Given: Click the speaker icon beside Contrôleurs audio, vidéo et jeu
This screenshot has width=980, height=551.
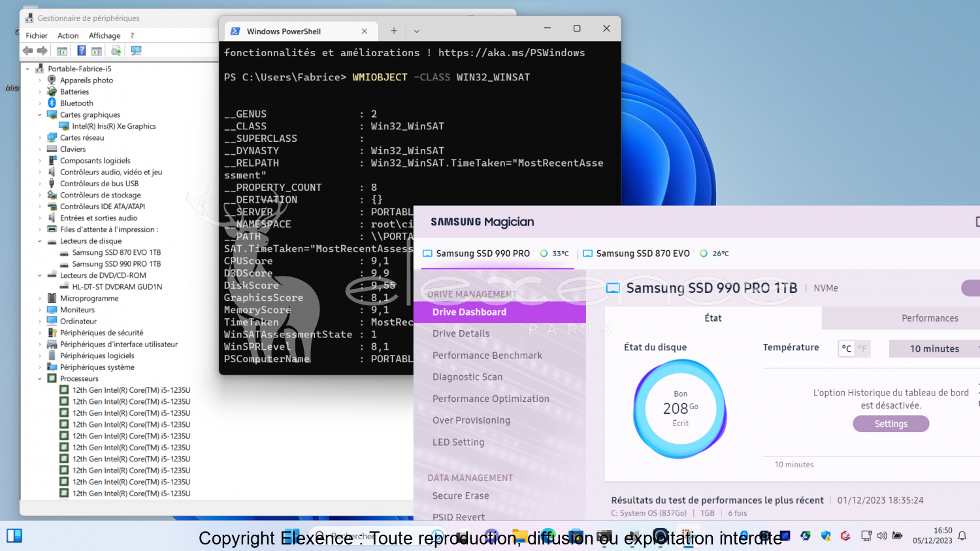Looking at the screenshot, I should [52, 172].
